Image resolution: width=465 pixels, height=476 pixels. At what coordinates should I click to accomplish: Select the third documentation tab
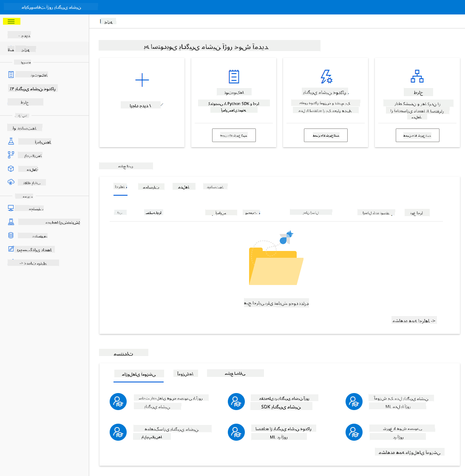tap(235, 373)
